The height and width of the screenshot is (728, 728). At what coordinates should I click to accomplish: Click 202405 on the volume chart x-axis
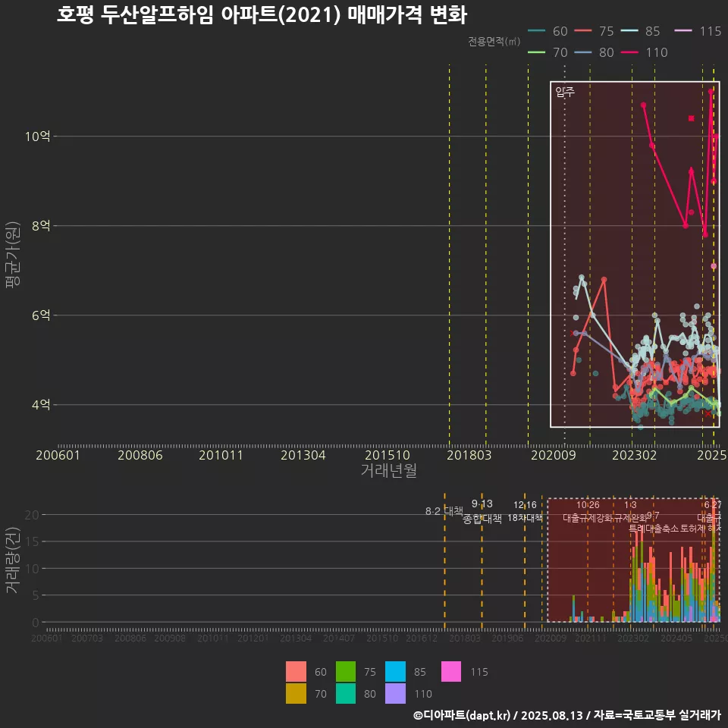pyautogui.click(x=676, y=639)
